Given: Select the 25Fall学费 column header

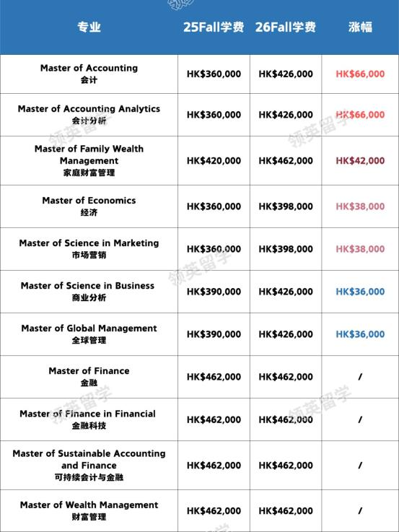Looking at the screenshot, I should click(214, 27).
